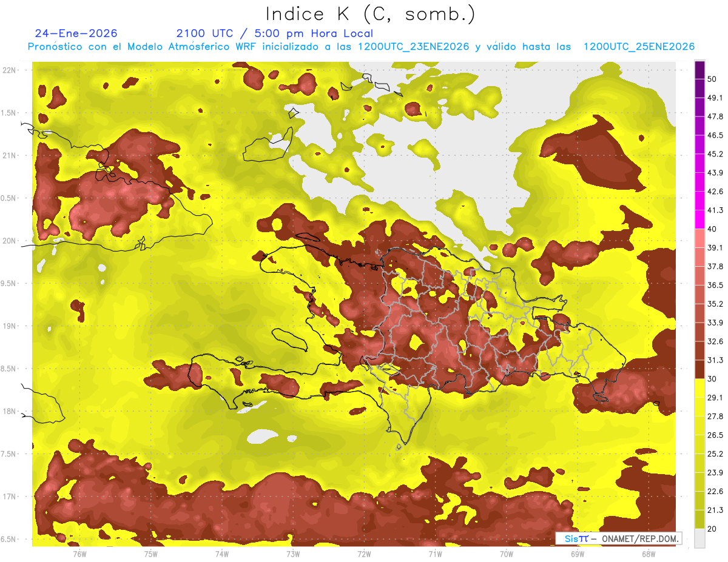Screen dimensions: 728x562
Task: Click longitude label '75W'
Action: click(151, 554)
